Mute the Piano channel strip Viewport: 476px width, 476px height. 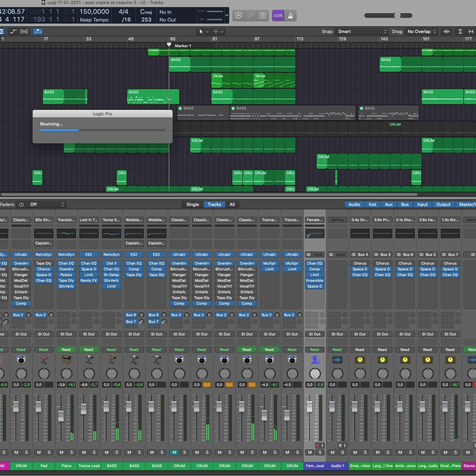[61, 452]
